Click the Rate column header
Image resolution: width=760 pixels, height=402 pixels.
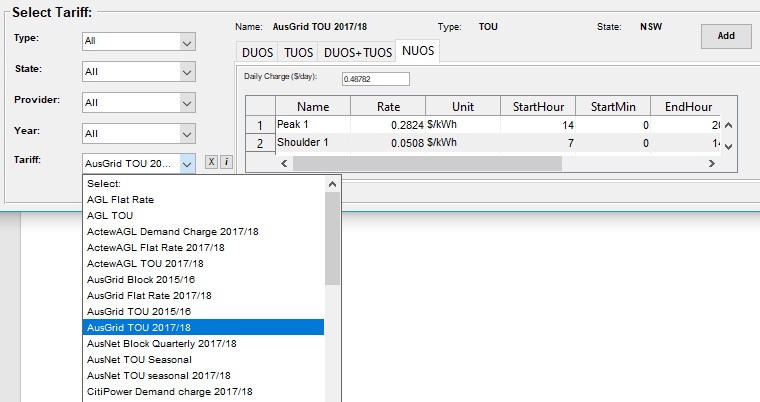coord(388,107)
